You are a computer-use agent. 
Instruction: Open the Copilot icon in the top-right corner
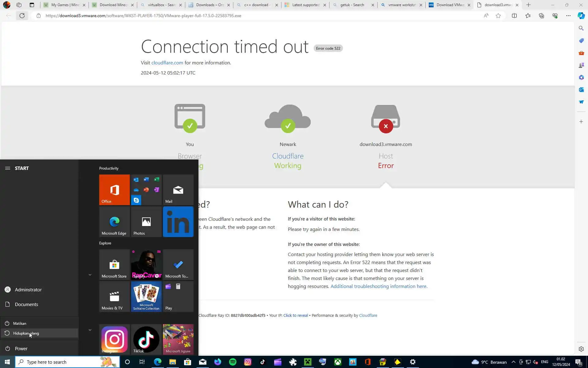581,16
